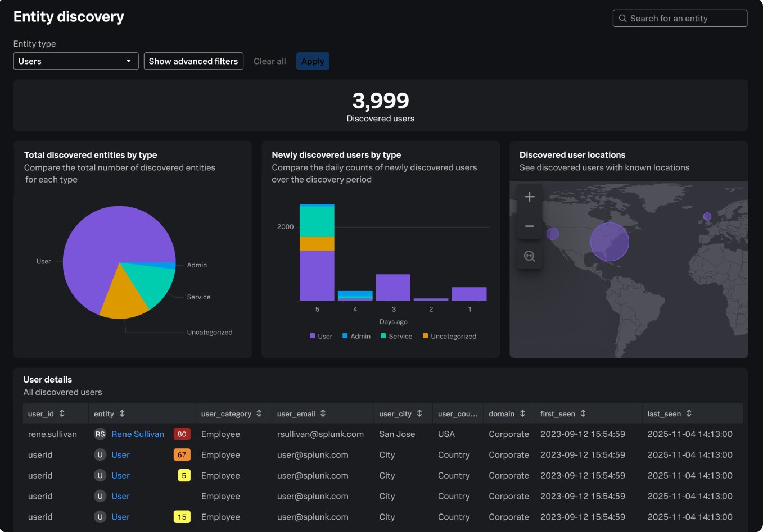
Task: Toggle User series in chart legend
Action: click(320, 336)
